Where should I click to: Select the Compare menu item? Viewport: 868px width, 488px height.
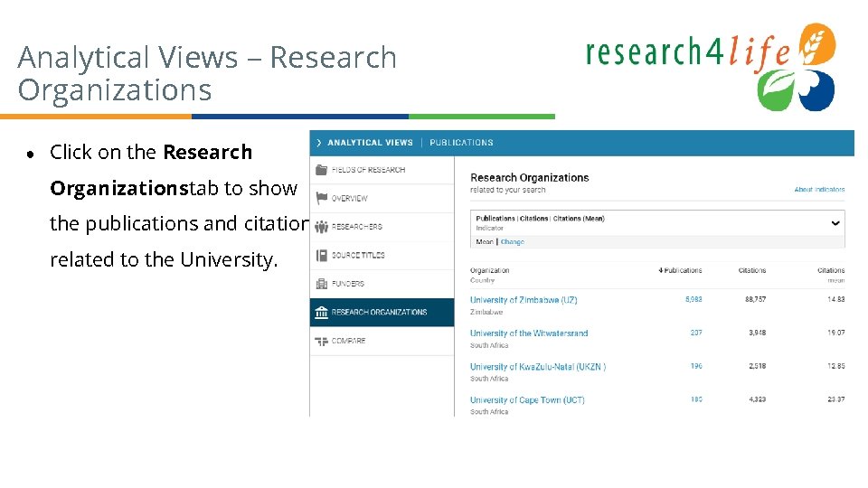(x=382, y=341)
